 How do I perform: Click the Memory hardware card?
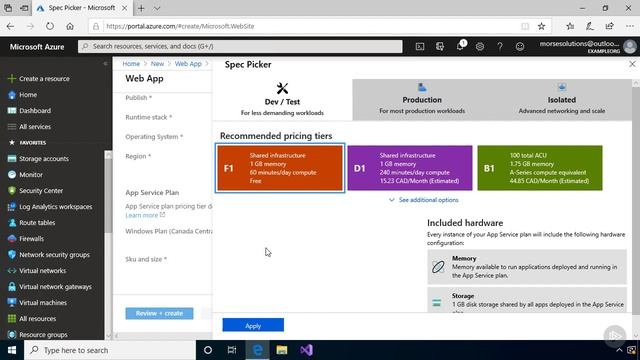(527, 267)
